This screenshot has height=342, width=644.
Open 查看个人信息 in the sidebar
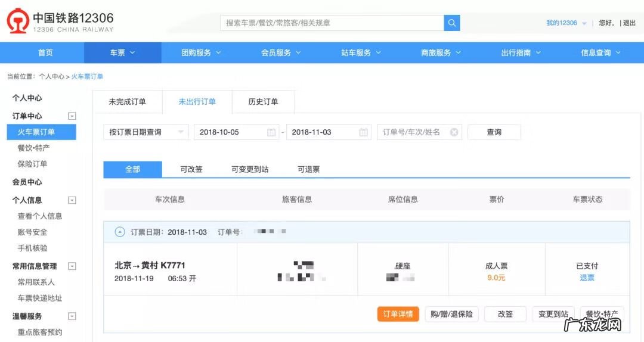[x=40, y=216]
